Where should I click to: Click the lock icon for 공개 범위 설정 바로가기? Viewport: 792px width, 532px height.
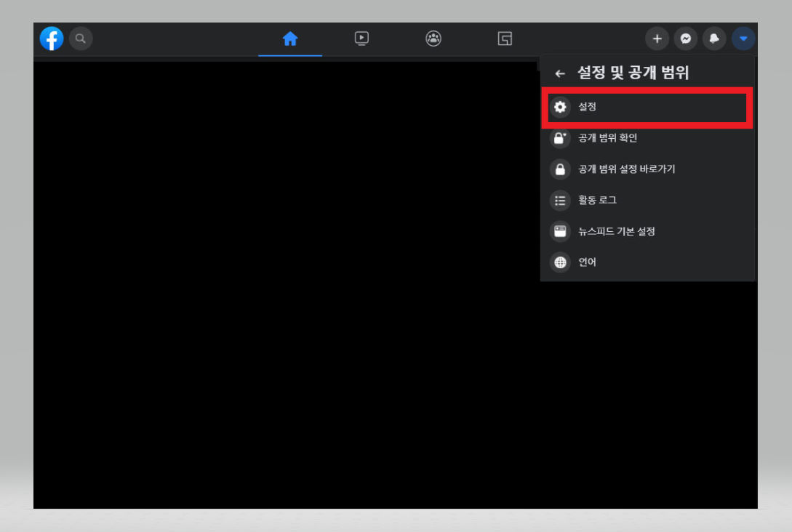point(560,169)
